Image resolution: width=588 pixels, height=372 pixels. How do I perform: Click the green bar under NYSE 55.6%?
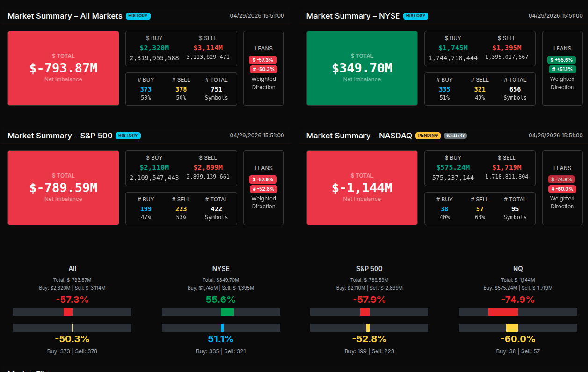click(227, 312)
